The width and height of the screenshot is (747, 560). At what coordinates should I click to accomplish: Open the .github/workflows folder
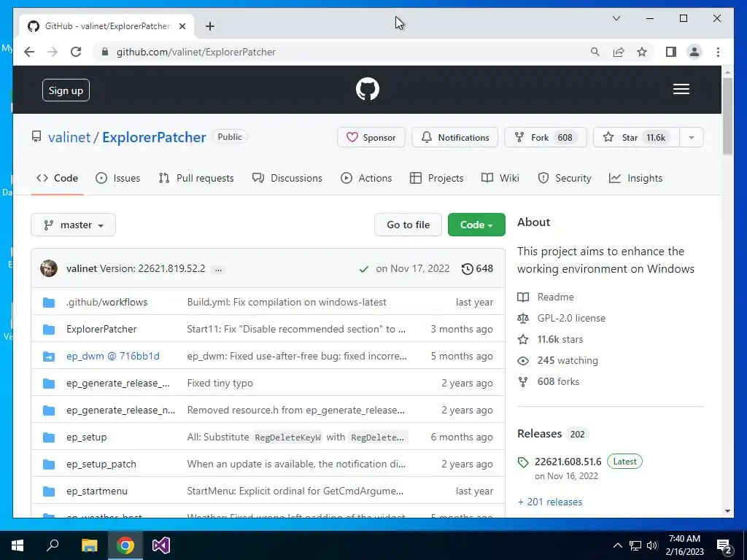107,303
